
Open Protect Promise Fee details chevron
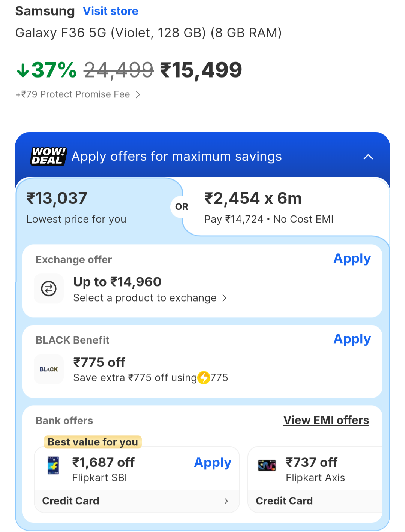tap(138, 94)
